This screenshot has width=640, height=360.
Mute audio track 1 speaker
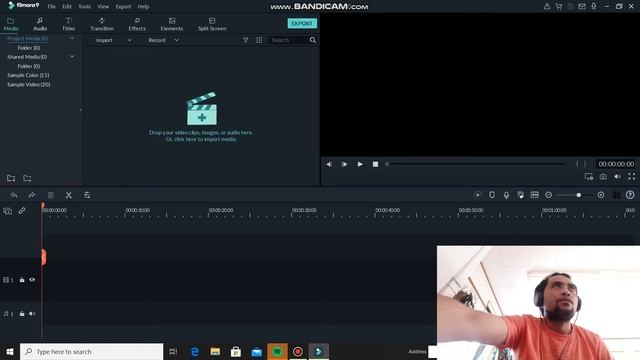coord(32,314)
